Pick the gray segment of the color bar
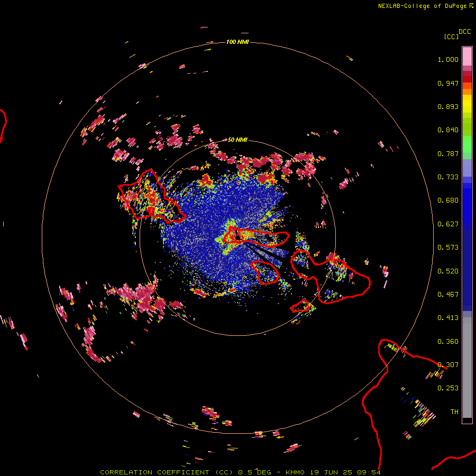476x476 pixels. [467, 368]
